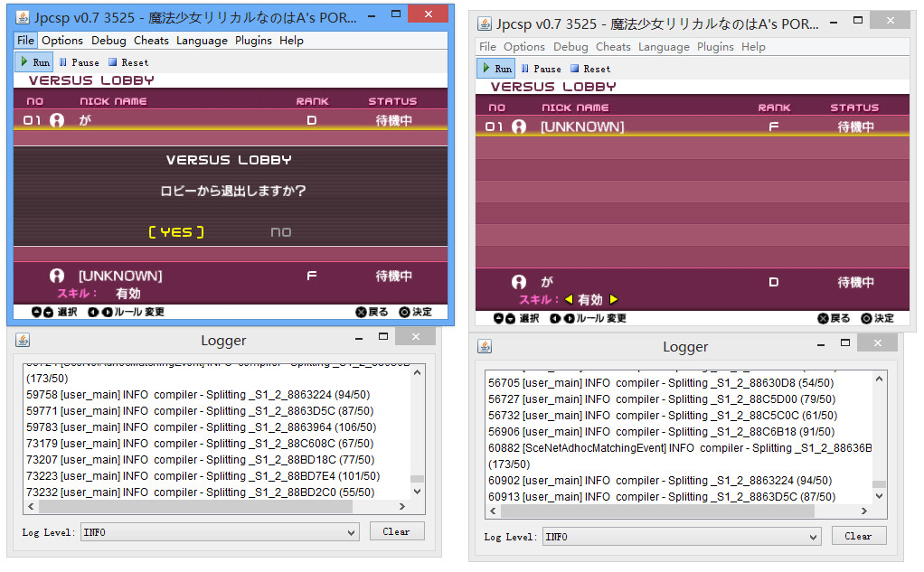Open the File menu in left window

pos(25,41)
